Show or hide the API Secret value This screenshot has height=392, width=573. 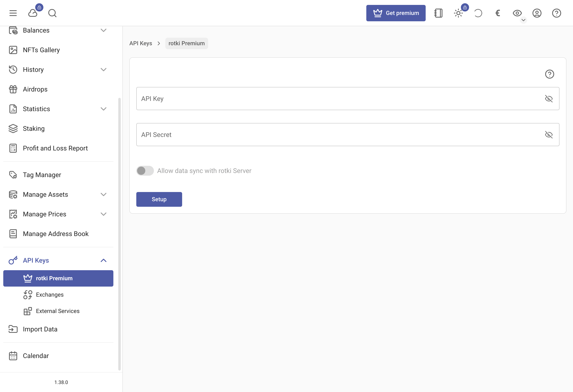click(x=549, y=135)
